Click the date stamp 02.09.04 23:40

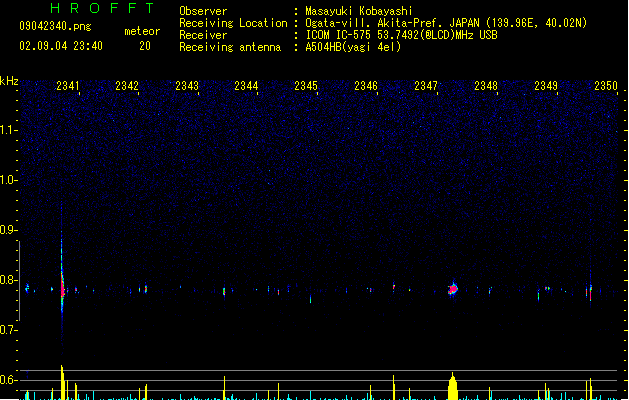tap(61, 46)
